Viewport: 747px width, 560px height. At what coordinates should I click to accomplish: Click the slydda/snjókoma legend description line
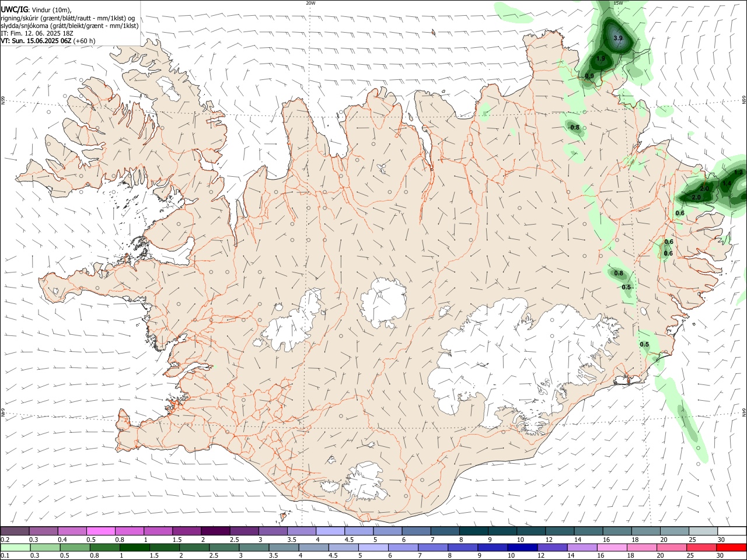69,26
